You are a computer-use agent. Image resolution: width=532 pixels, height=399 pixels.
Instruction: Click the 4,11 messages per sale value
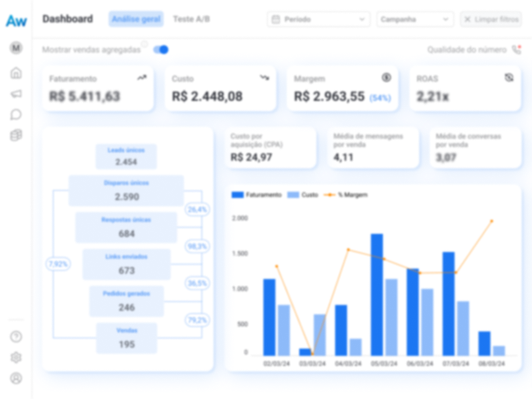[343, 157]
